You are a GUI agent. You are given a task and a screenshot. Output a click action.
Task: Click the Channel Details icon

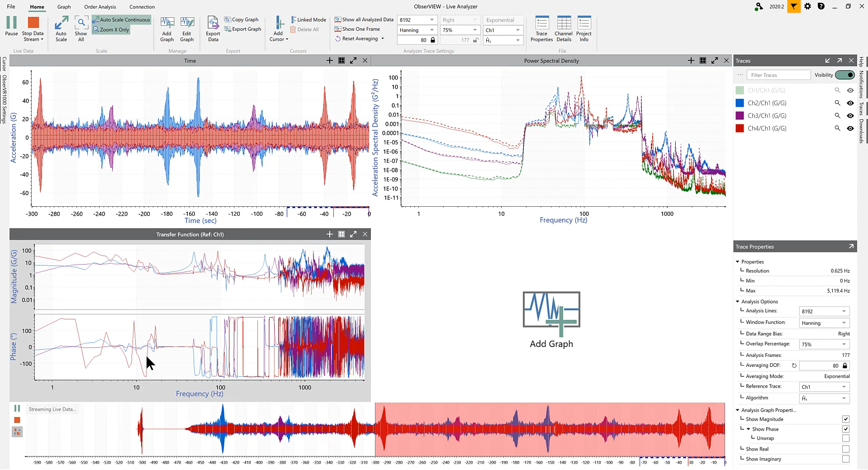coord(564,28)
